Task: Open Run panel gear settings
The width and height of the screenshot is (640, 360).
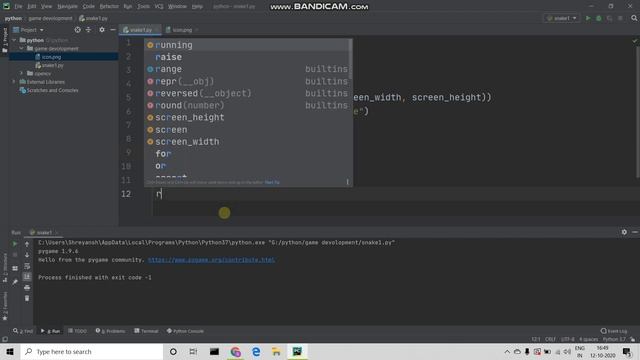Action: pyautogui.click(x=624, y=232)
